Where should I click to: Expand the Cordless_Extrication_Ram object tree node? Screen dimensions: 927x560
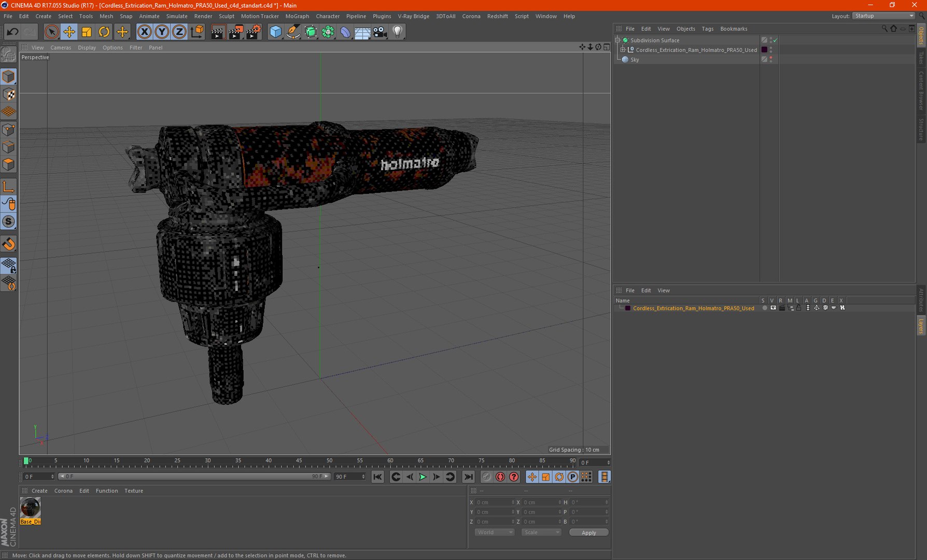point(623,50)
